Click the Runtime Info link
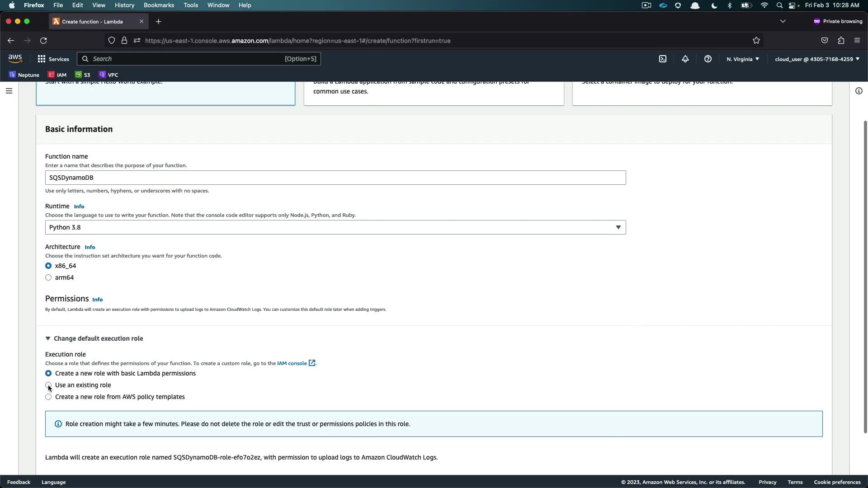The width and height of the screenshot is (868, 488). (79, 206)
